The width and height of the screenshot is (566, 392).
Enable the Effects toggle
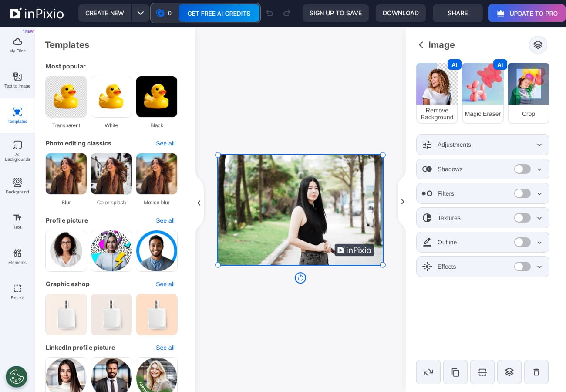tap(522, 267)
